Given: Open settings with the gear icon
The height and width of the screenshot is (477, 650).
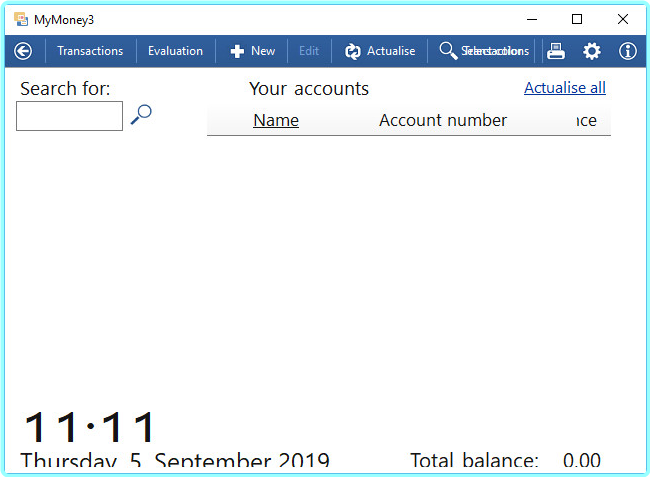Looking at the screenshot, I should pyautogui.click(x=592, y=51).
